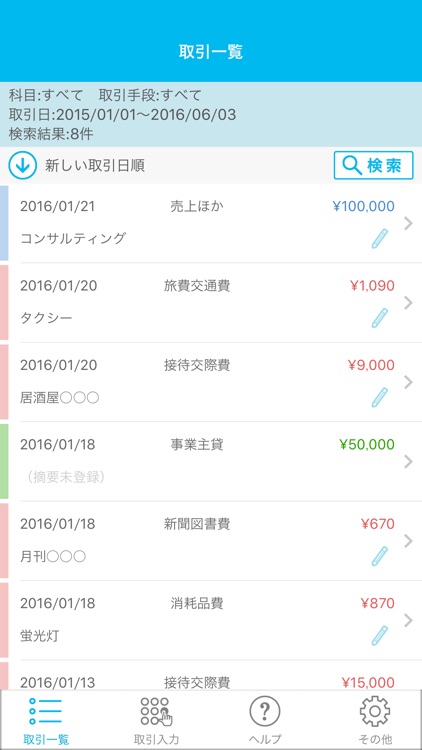Tap the pencil edit icon for タクシー entry
This screenshot has width=422, height=750.
click(x=380, y=318)
